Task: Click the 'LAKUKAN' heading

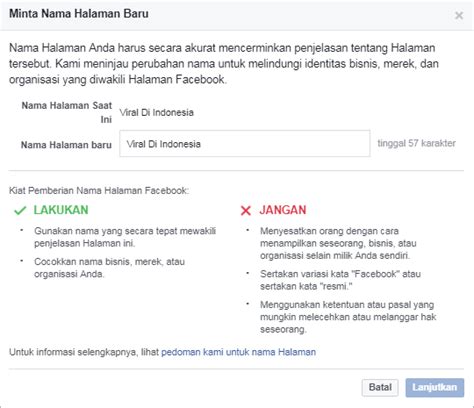Action: click(61, 210)
